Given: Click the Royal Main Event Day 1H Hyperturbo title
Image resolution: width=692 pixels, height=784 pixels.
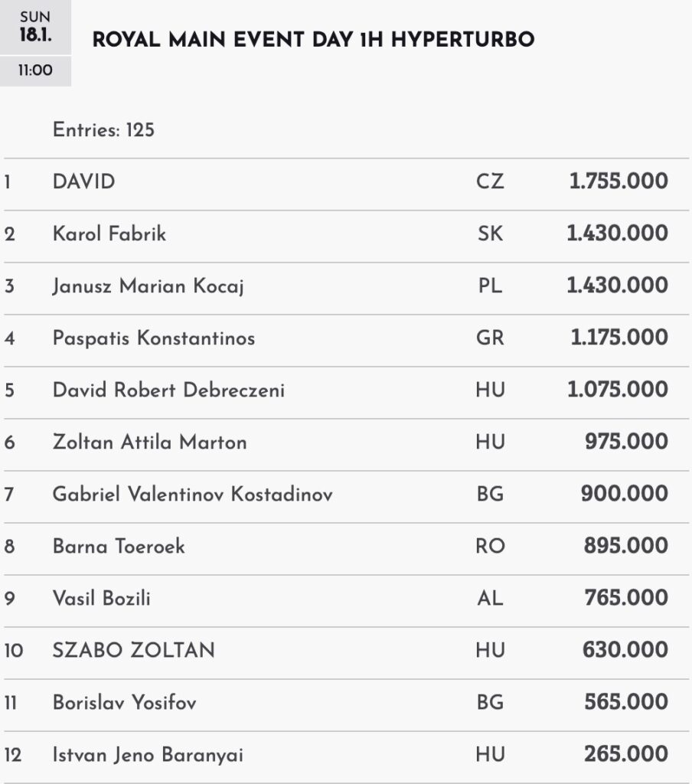Looking at the screenshot, I should point(313,41).
